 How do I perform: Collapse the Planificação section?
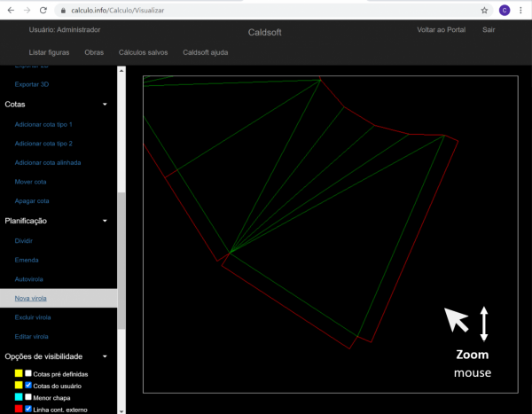pyautogui.click(x=105, y=221)
